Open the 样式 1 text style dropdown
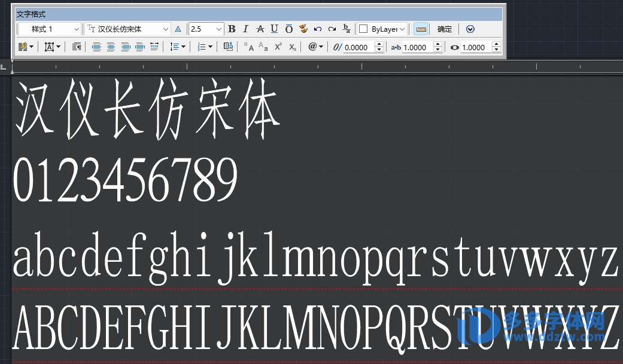Viewport: 623px width, 364px height. pyautogui.click(x=76, y=29)
